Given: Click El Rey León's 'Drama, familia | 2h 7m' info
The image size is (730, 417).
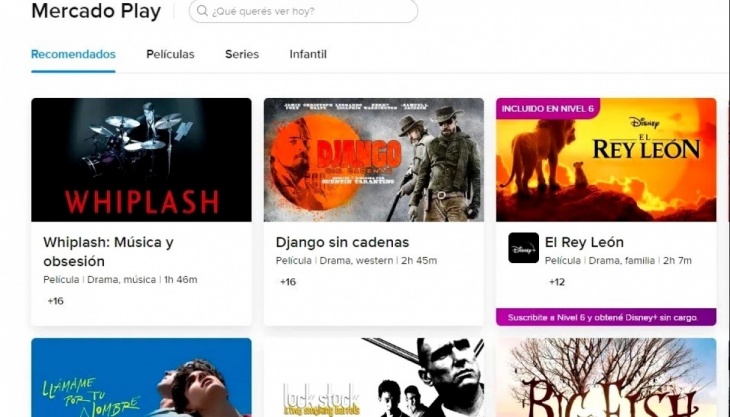Looking at the screenshot, I should click(x=640, y=261).
